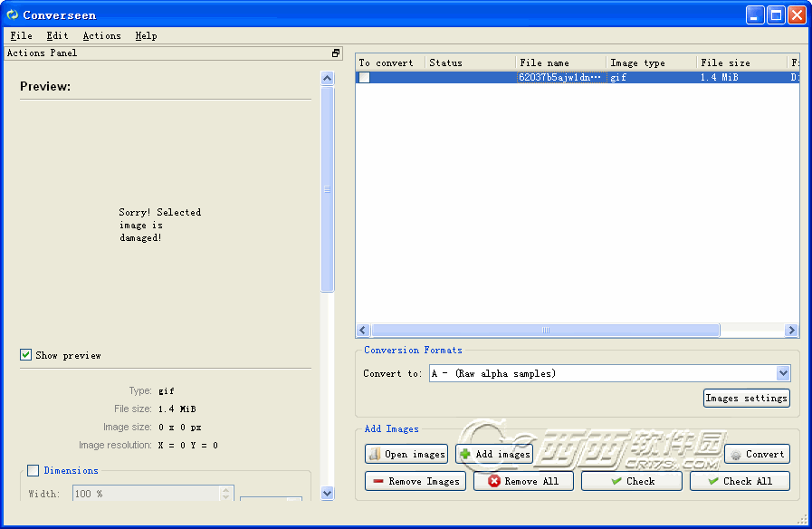Click the red X Remove All icon
The height and width of the screenshot is (529, 812).
(494, 482)
